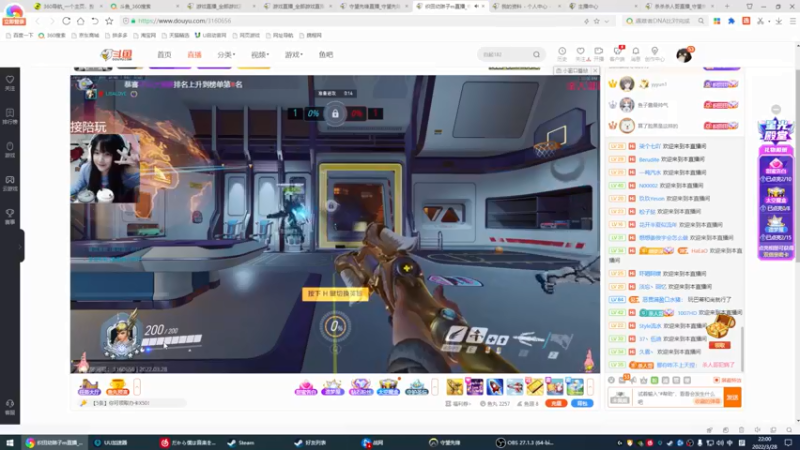This screenshot has width=800, height=450.
Task: Close the small-window popup above chat
Action: [x=595, y=70]
